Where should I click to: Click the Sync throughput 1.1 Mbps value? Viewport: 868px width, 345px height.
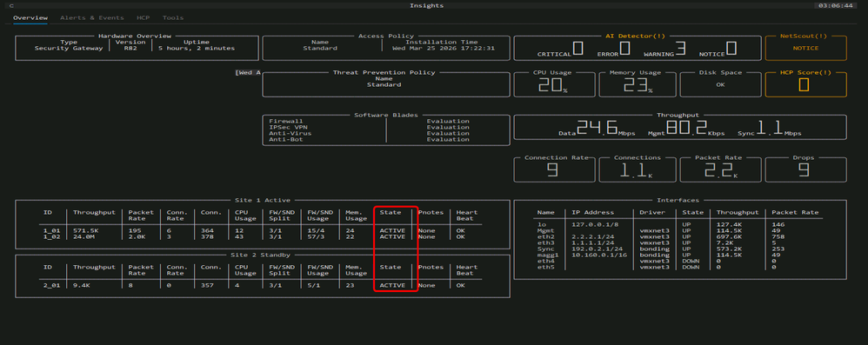[770, 129]
